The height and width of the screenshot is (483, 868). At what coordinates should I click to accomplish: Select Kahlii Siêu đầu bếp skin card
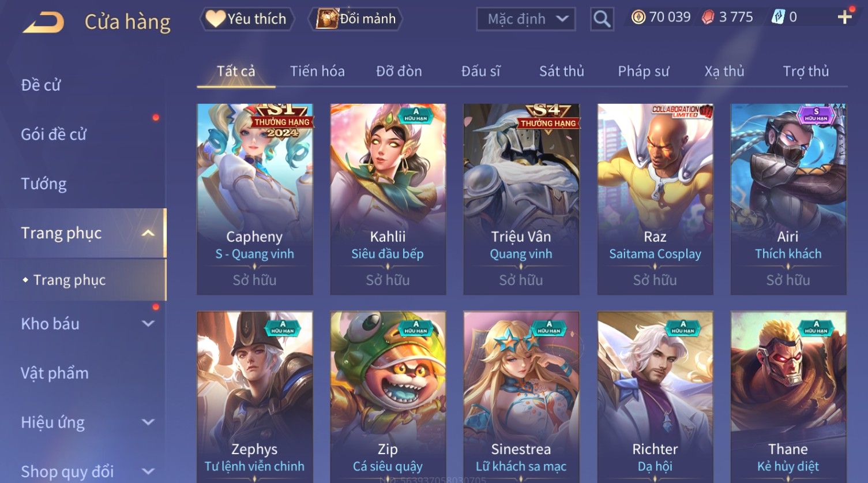pyautogui.click(x=388, y=200)
